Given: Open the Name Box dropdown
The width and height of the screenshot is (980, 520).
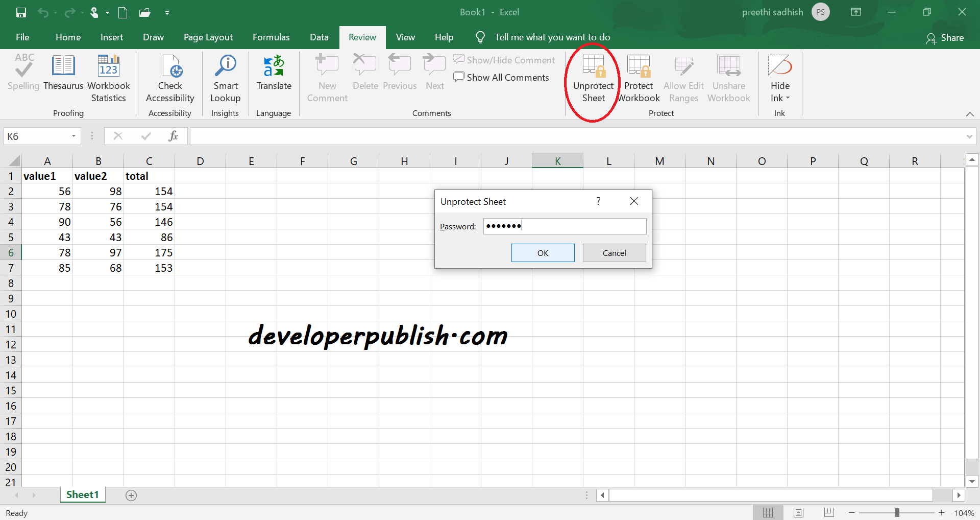Looking at the screenshot, I should pyautogui.click(x=73, y=136).
